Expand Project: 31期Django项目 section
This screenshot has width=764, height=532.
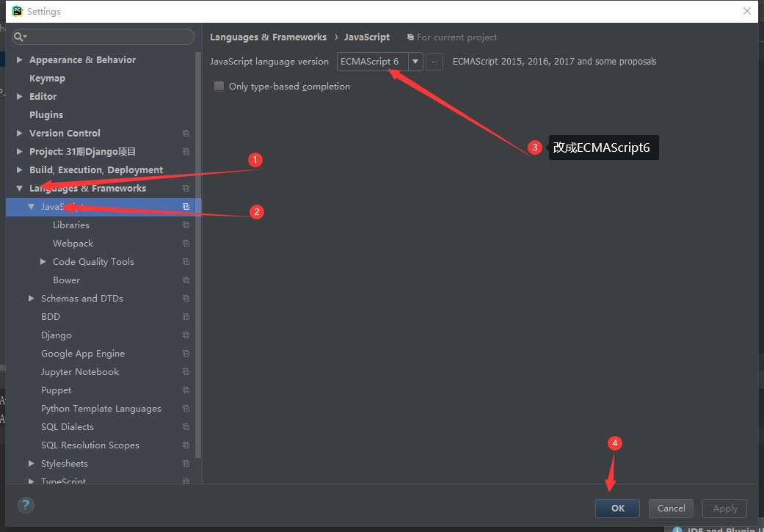20,151
